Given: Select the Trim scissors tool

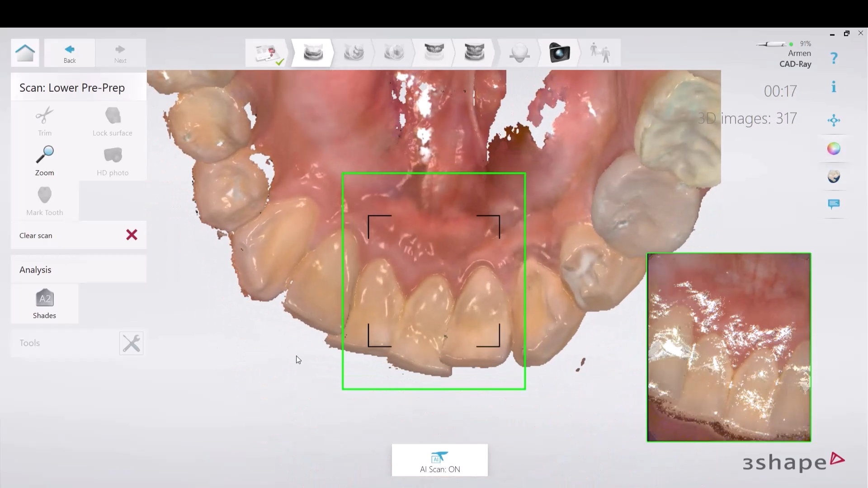Looking at the screenshot, I should pyautogui.click(x=44, y=121).
